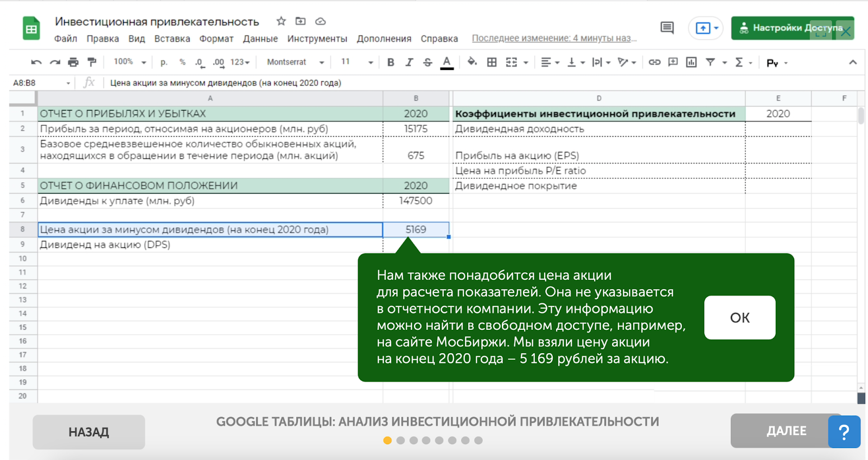This screenshot has width=868, height=460.
Task: Collapse the menus with the up chevron
Action: (853, 62)
